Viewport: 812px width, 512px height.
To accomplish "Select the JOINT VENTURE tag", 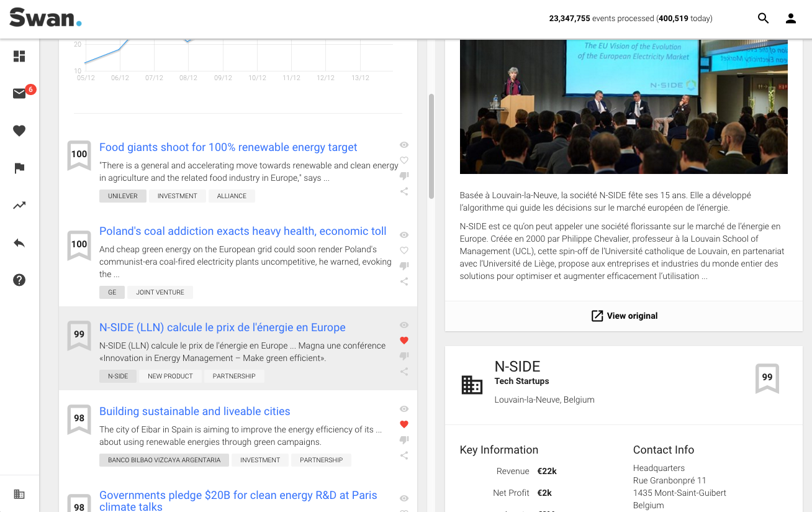I will [x=160, y=292].
